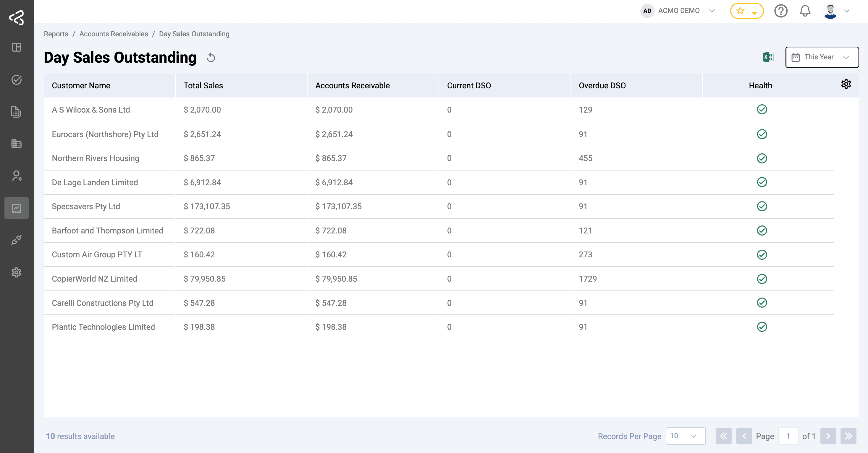Image resolution: width=868 pixels, height=453 pixels.
Task: Open the dashboard panel from the sidebar
Action: pos(17,48)
